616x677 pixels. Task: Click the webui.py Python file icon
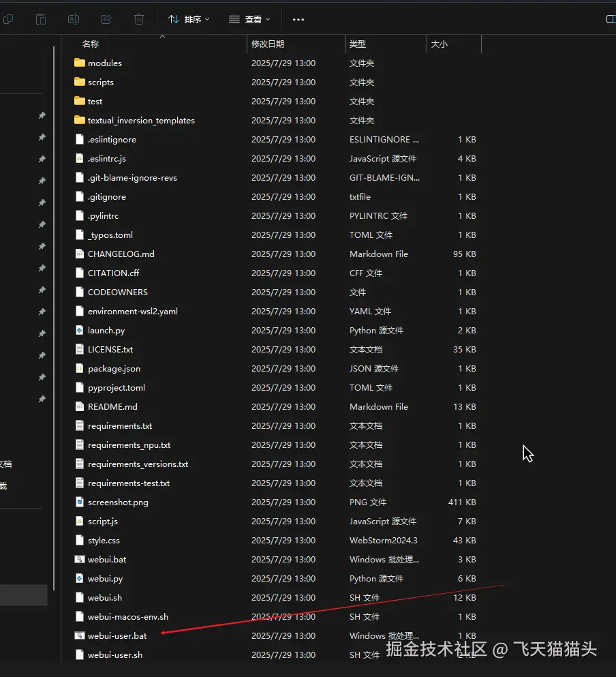tap(80, 579)
